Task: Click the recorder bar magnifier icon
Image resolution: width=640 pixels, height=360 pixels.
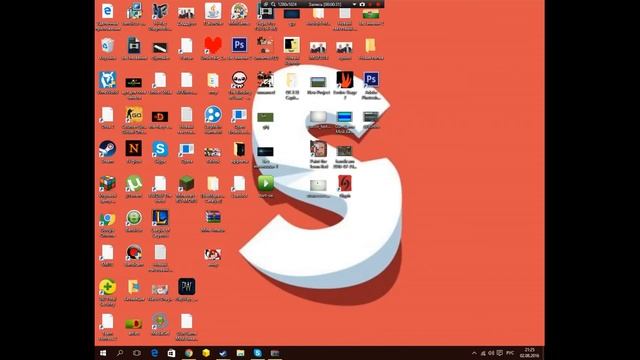Action: (x=273, y=4)
